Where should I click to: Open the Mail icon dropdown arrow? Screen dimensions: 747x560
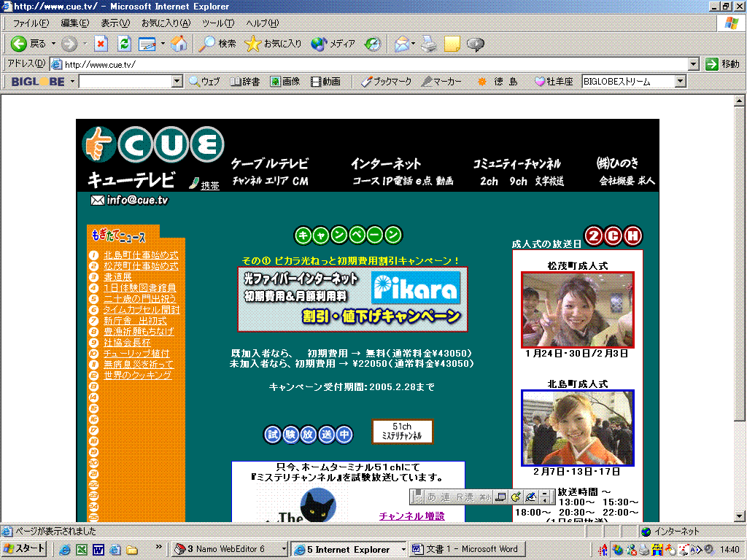413,44
